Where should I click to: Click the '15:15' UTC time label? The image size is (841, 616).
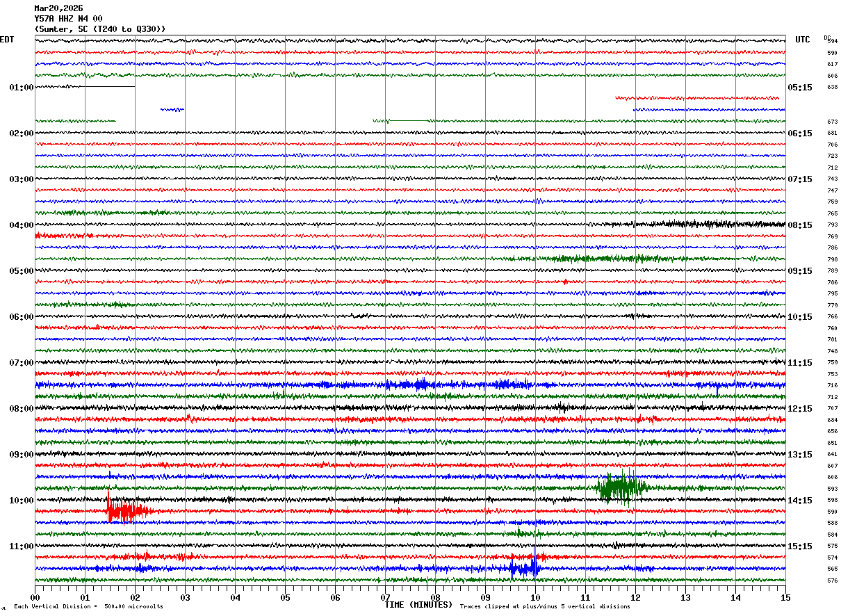(800, 546)
